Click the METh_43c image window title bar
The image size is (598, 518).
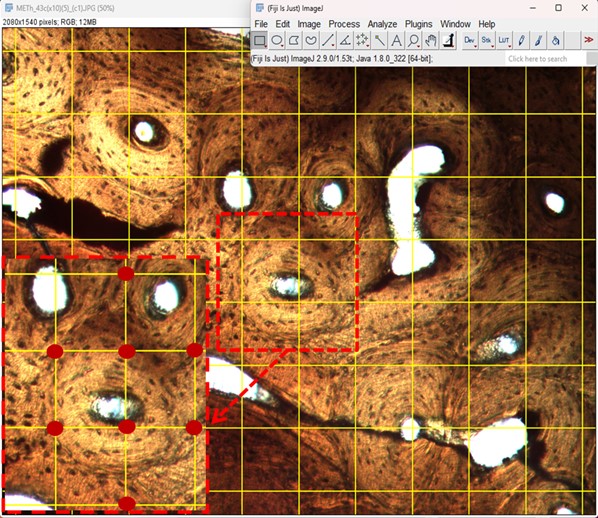(126, 8)
